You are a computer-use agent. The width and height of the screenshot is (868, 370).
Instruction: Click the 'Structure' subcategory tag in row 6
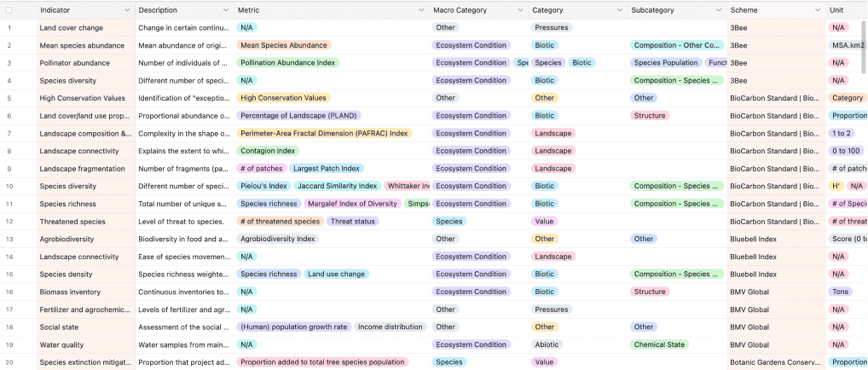(650, 116)
